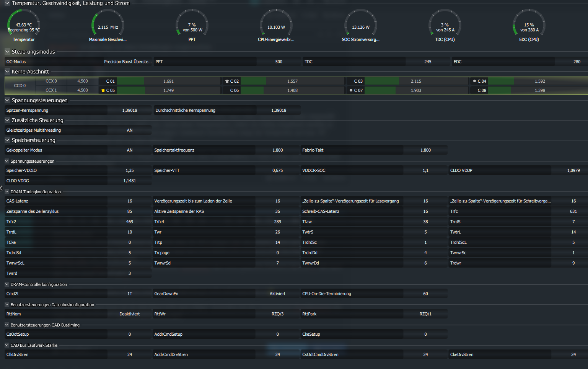Collapse the Steuerungsmodus section
588x369 pixels.
(7, 52)
